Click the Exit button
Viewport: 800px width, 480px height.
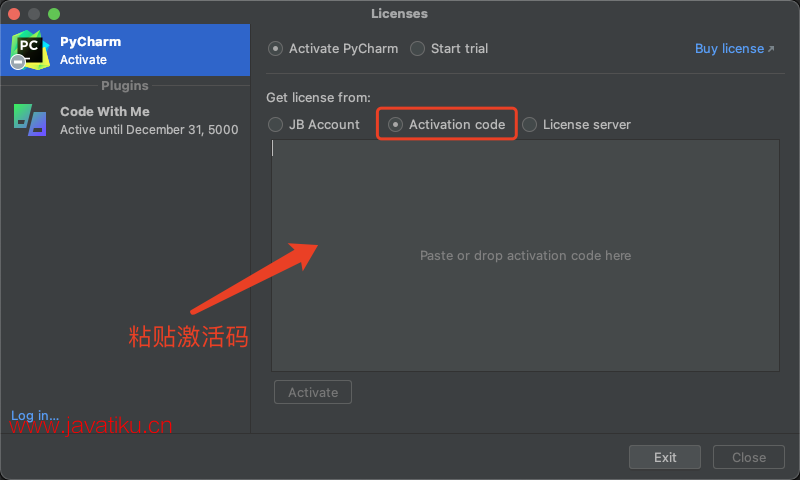point(665,457)
